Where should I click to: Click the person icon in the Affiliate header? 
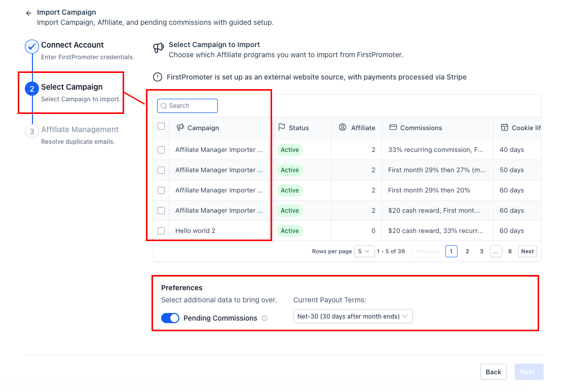pos(343,128)
